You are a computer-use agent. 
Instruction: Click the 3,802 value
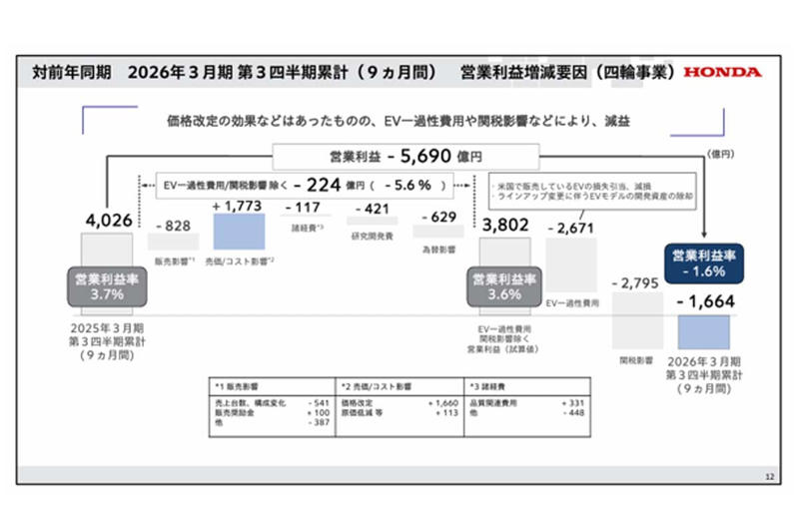(505, 225)
